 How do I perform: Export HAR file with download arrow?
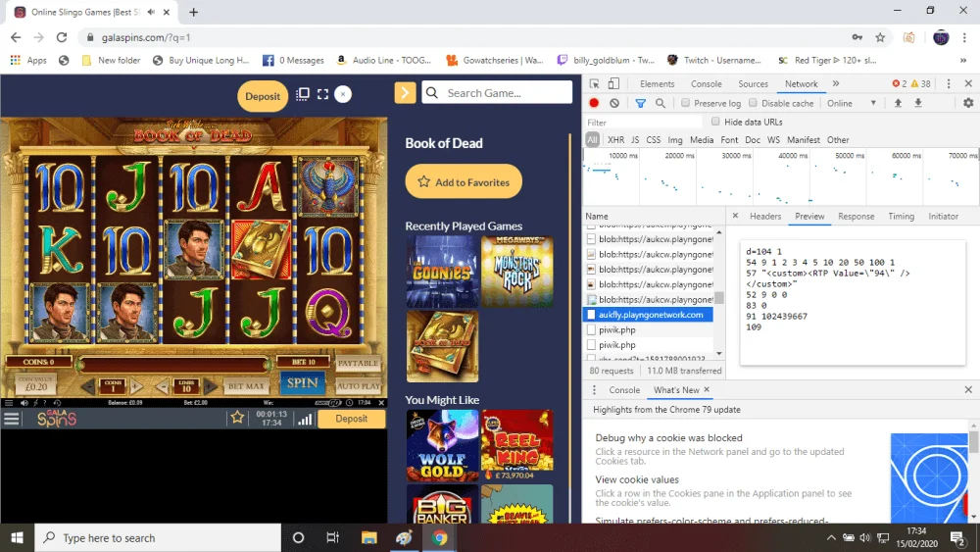click(x=918, y=103)
